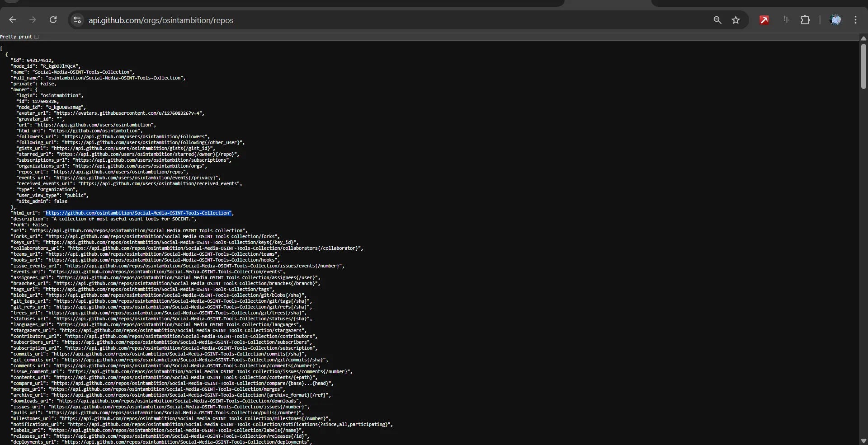
Task: Click the "assignees_url" line
Action: point(165,277)
